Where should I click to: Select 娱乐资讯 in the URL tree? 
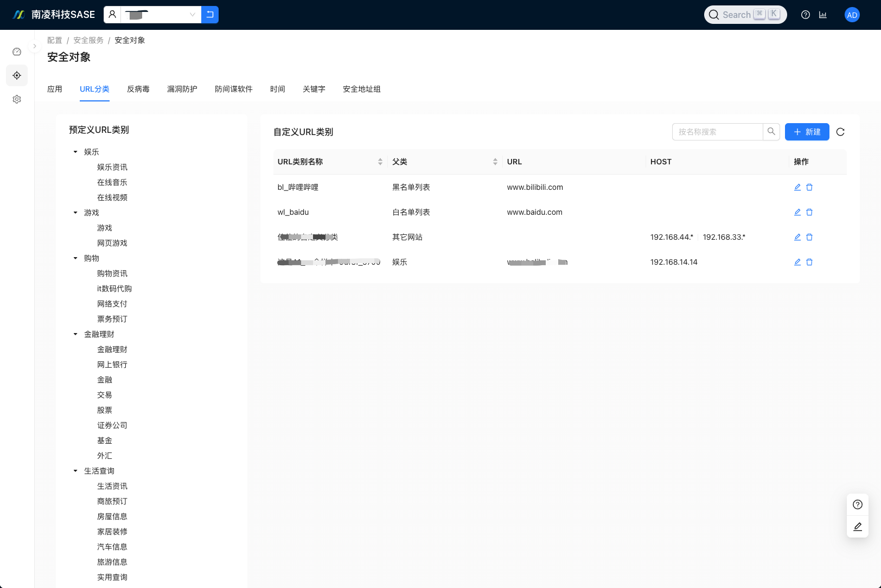coord(112,167)
